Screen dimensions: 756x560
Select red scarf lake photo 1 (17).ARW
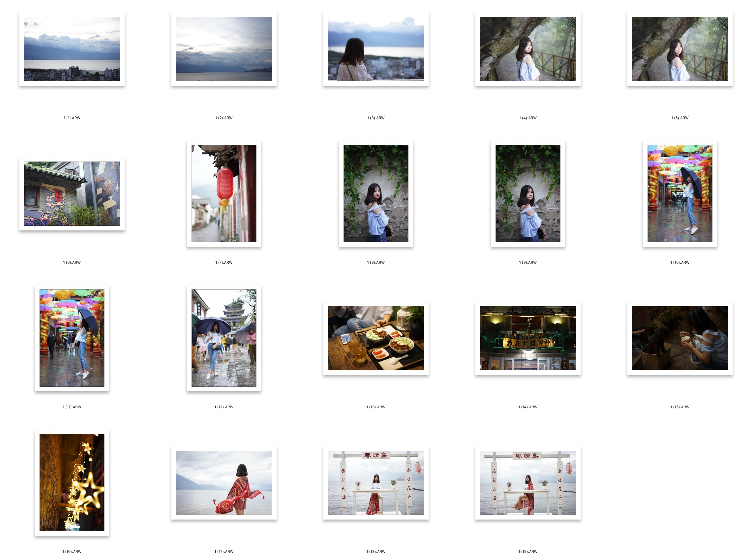click(x=224, y=482)
